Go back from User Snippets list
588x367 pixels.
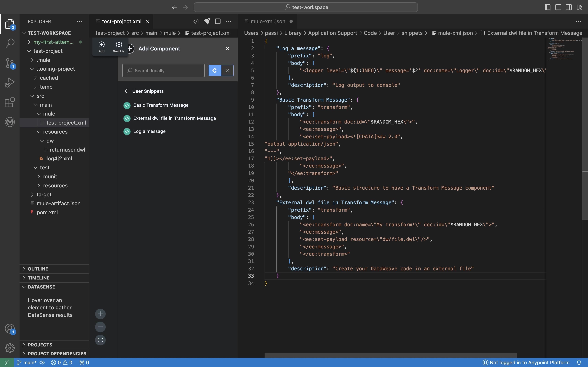coord(126,91)
